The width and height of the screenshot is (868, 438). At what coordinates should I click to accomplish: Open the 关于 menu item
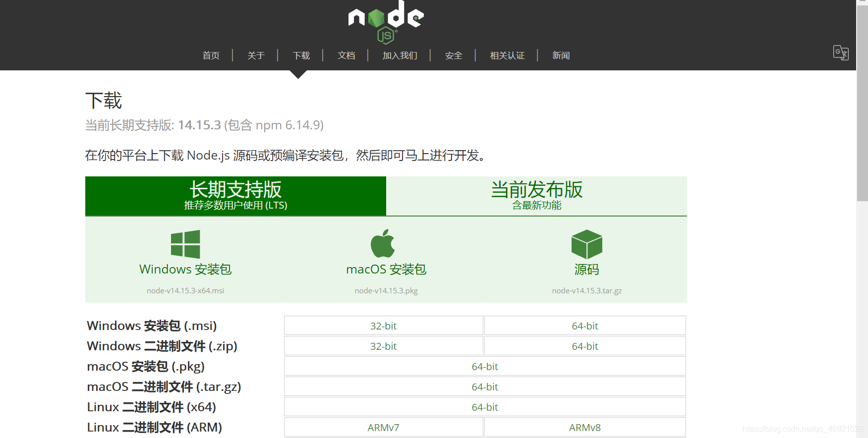256,55
